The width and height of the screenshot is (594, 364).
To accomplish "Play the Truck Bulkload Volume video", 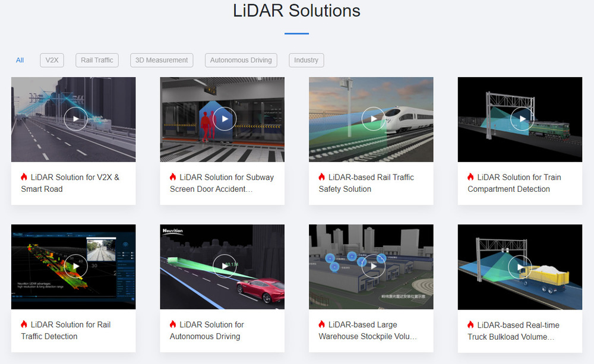I will coord(522,266).
